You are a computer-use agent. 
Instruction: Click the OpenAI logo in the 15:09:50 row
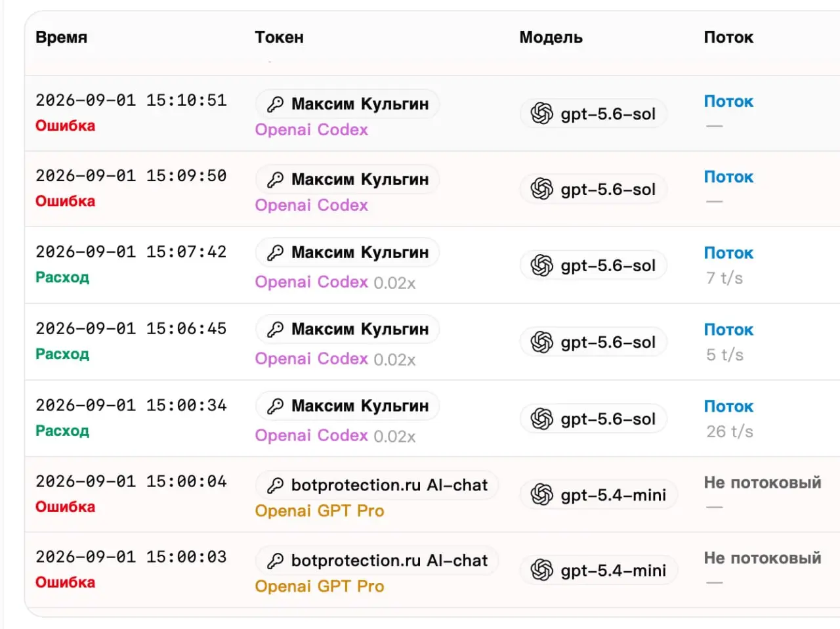[542, 189]
